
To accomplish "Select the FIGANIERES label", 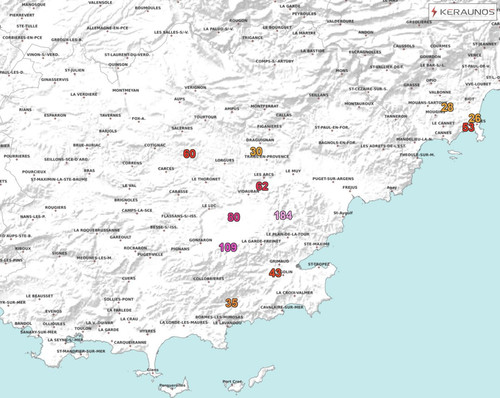I will [x=269, y=126].
